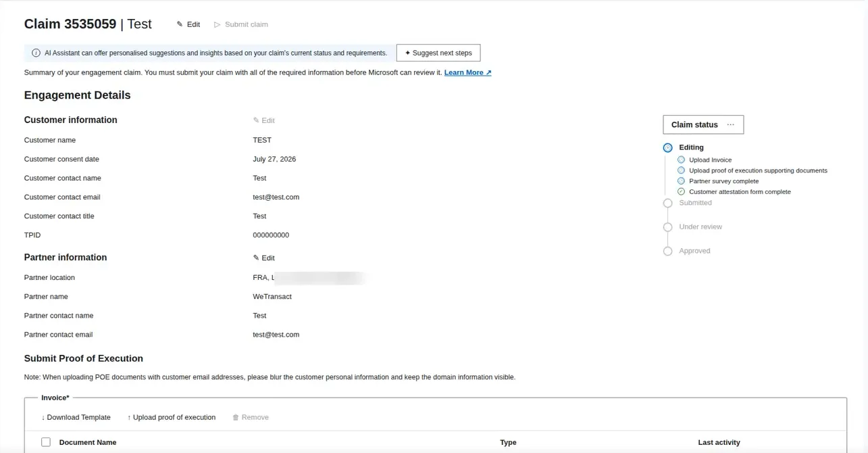
Task: Click the Document Name column header
Action: 88,442
